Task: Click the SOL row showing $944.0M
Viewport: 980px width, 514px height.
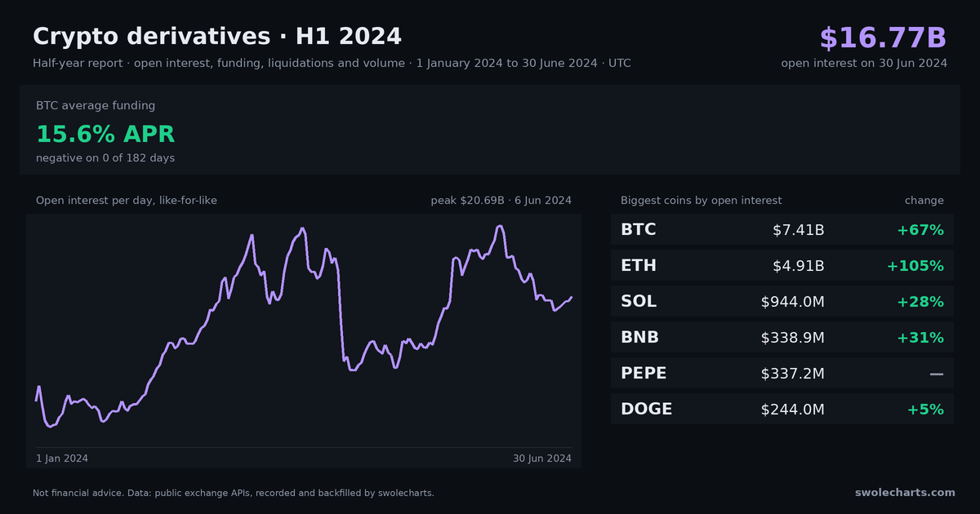Action: (x=782, y=301)
